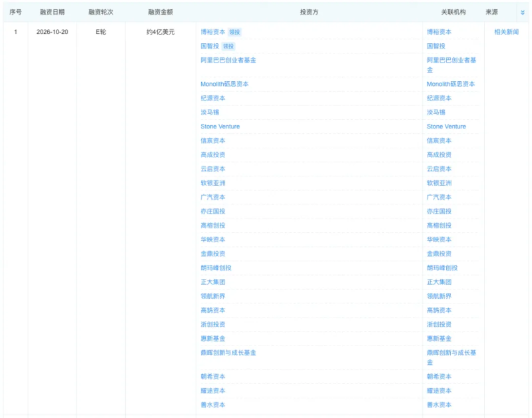Open 耀途资本 in the 投资方 column
This screenshot has width=532, height=418.
pyautogui.click(x=212, y=391)
